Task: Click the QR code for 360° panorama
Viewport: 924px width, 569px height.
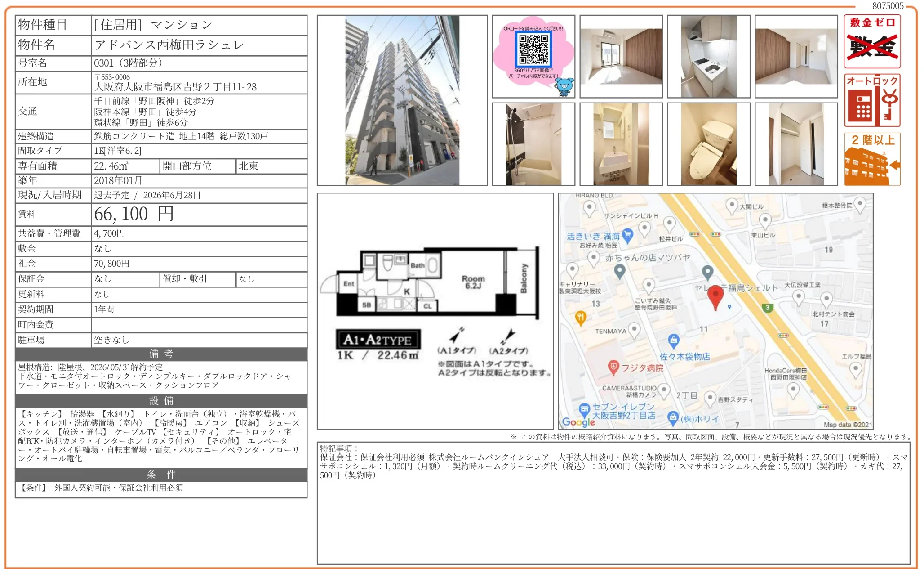Action: 533,49
